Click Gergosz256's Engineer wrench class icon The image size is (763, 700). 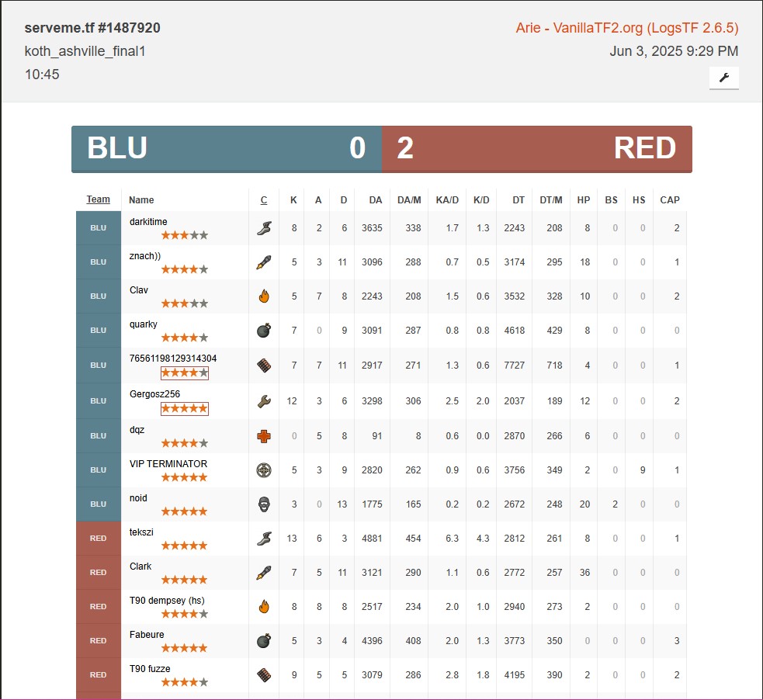point(264,401)
